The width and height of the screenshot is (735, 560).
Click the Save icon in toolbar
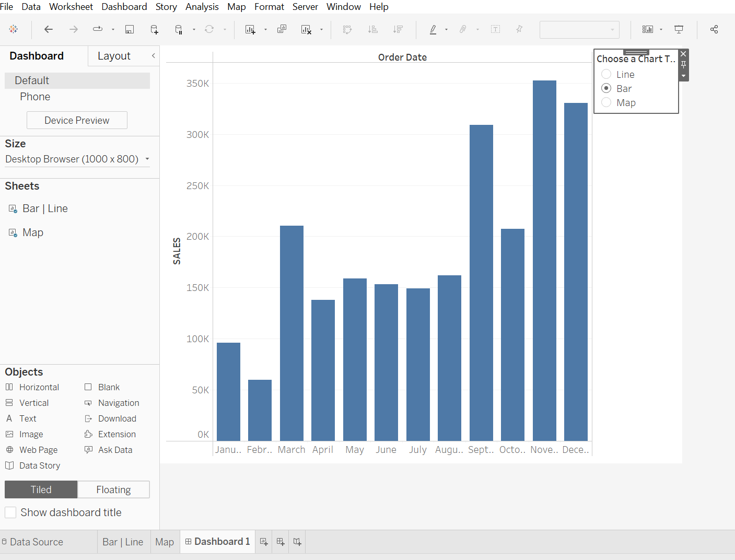(x=130, y=29)
